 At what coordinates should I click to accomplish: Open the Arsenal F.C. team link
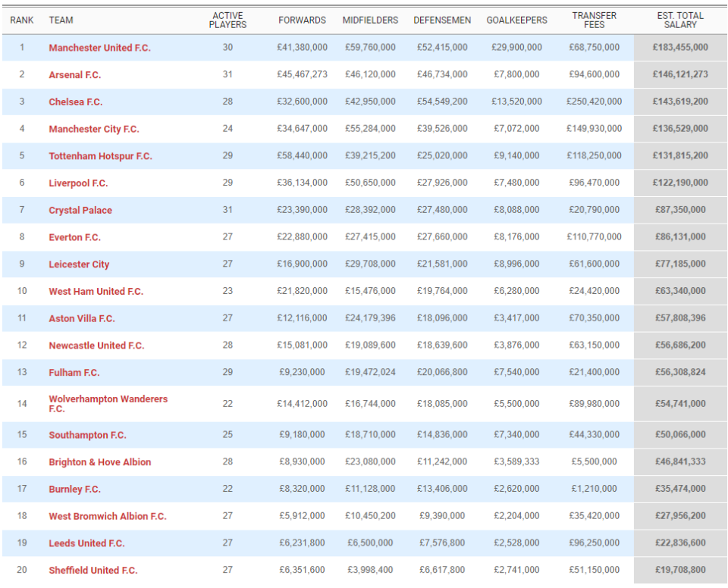74,75
